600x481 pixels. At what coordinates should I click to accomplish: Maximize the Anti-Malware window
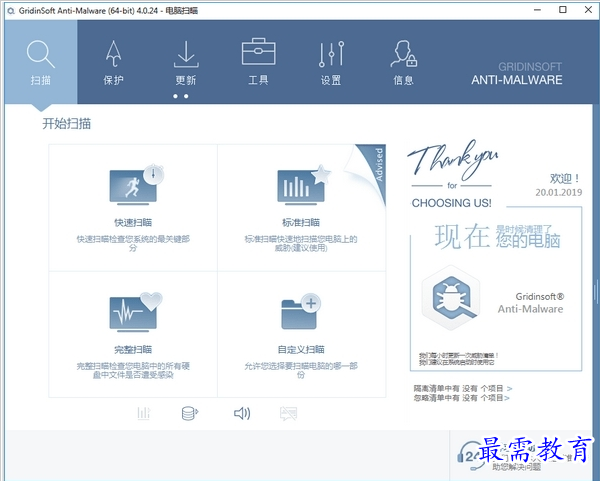click(x=563, y=10)
